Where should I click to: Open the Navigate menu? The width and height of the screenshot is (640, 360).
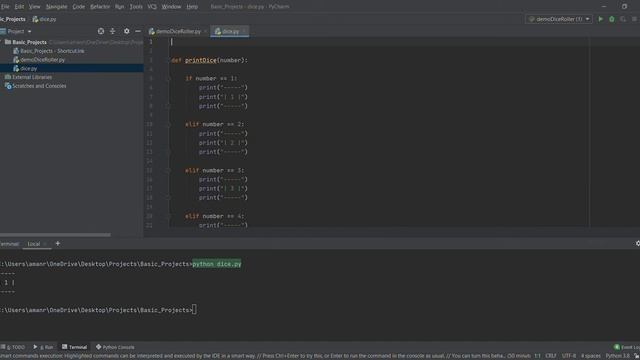56,7
